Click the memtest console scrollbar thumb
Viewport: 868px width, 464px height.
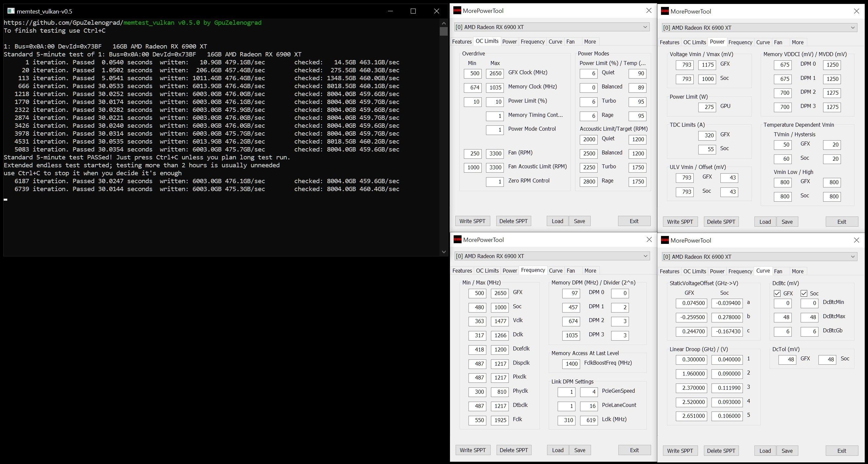[443, 31]
